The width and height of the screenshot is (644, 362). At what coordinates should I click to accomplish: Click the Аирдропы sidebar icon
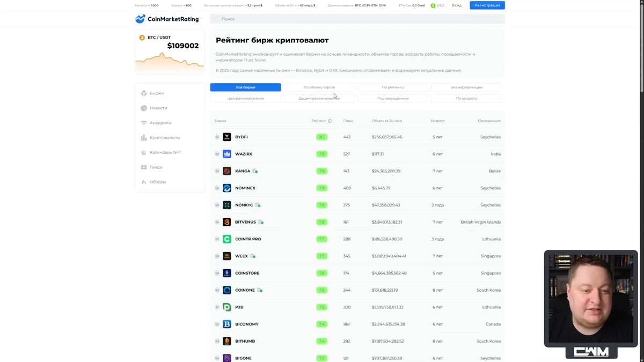pos(144,123)
